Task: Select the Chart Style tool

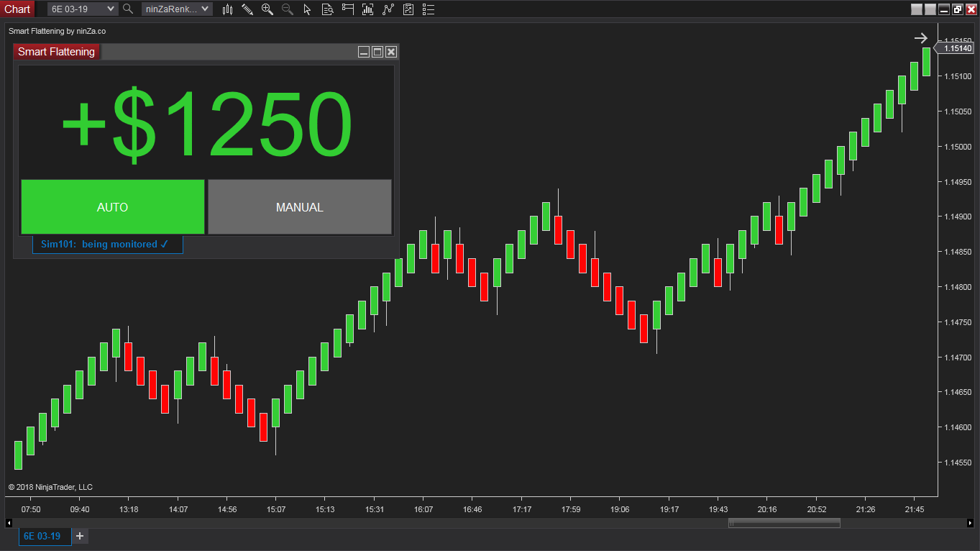Action: [x=227, y=9]
